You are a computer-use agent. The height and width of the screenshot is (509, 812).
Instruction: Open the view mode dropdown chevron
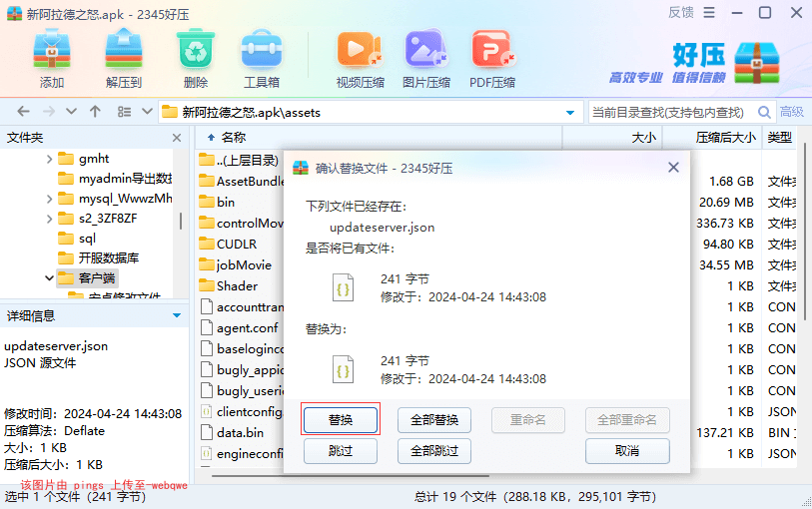pyautogui.click(x=147, y=111)
